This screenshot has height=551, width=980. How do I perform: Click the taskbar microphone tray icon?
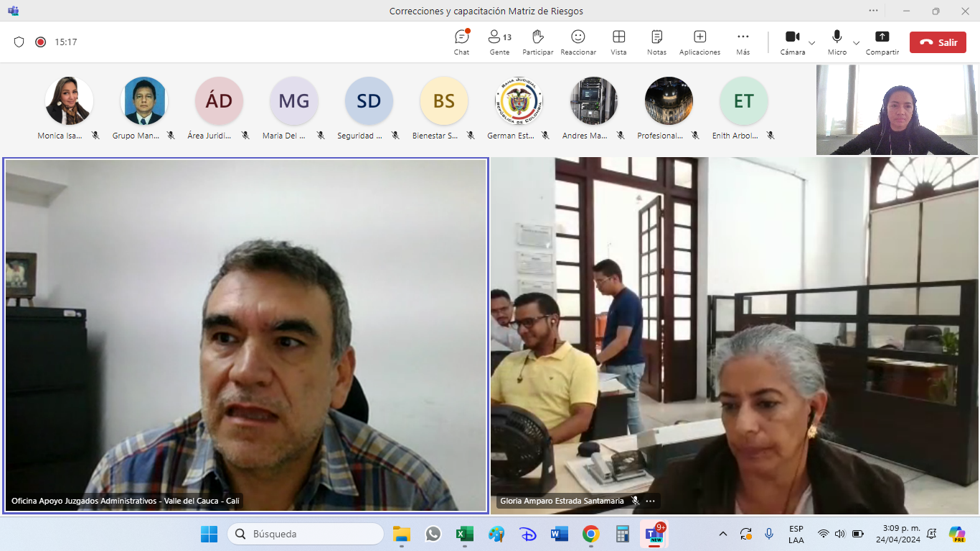pos(769,534)
